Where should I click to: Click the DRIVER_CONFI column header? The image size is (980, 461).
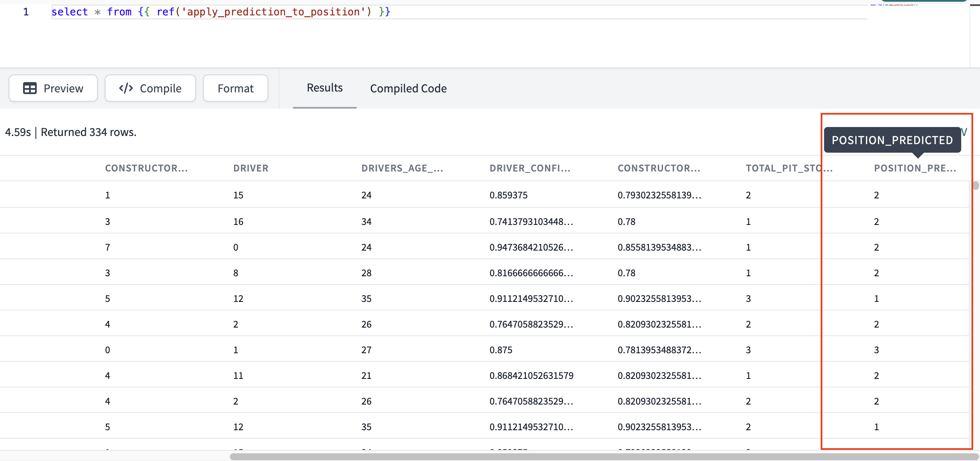tap(530, 168)
